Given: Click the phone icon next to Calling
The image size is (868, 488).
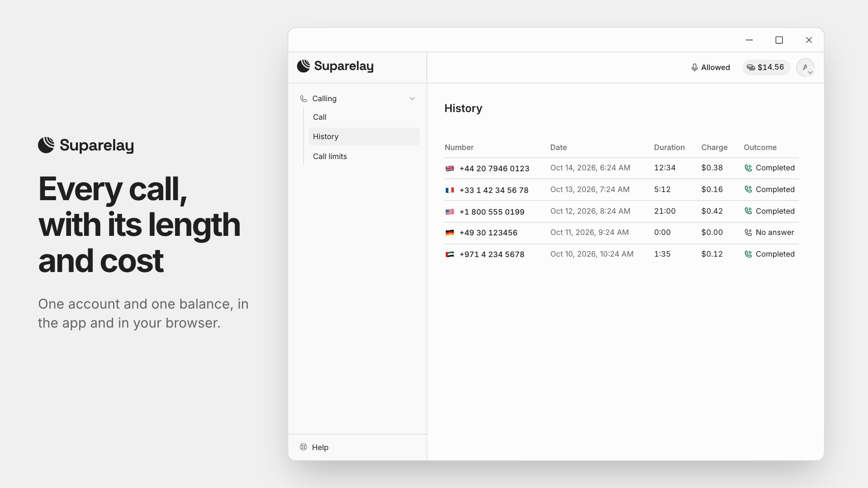Looking at the screenshot, I should pyautogui.click(x=303, y=99).
